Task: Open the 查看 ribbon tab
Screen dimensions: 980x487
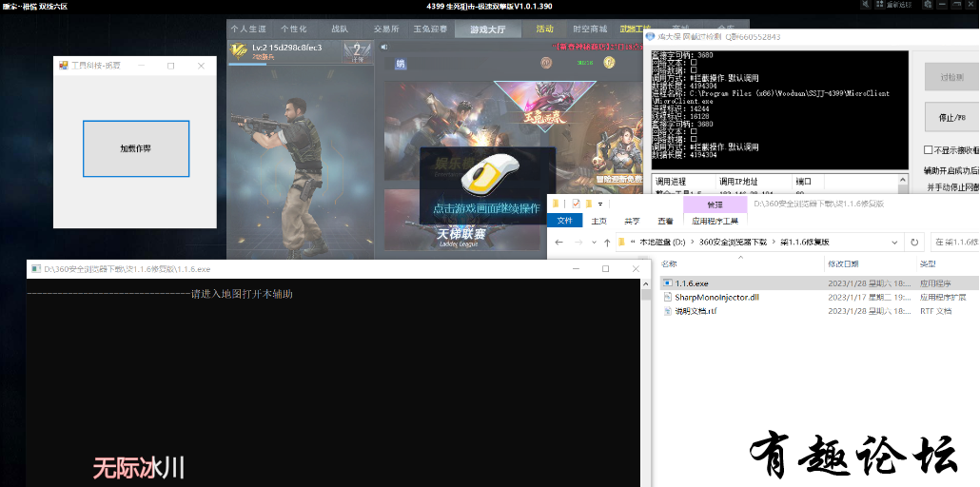Action: (665, 221)
